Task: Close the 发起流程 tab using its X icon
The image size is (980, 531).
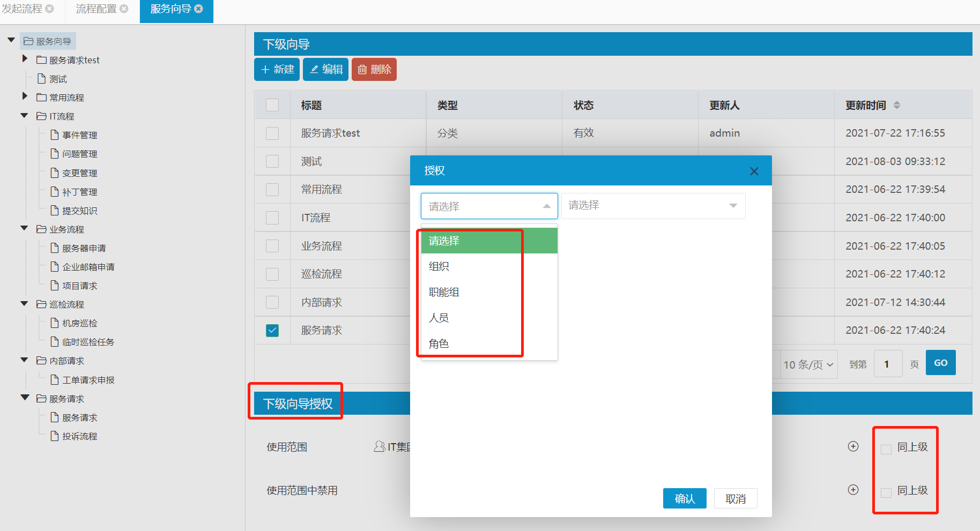Action: pos(50,9)
